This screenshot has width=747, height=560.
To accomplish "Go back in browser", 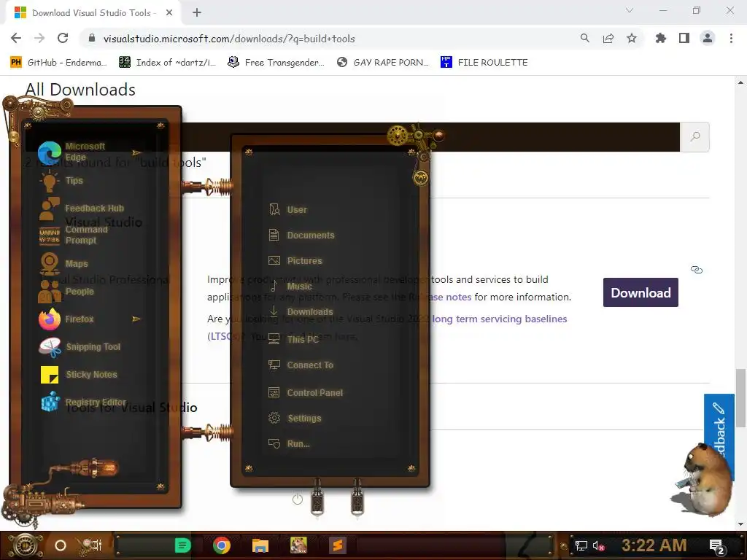I will point(16,38).
